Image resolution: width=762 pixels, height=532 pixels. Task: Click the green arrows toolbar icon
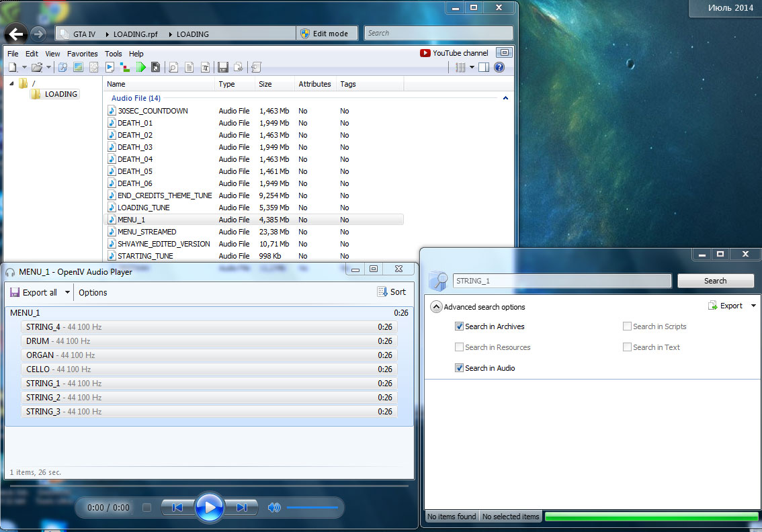coord(140,67)
